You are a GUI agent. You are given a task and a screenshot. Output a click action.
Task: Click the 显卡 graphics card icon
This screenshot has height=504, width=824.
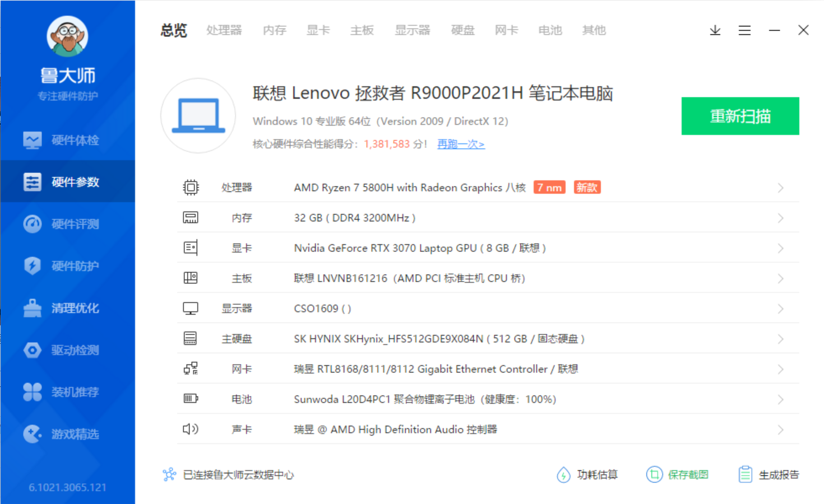pyautogui.click(x=191, y=248)
